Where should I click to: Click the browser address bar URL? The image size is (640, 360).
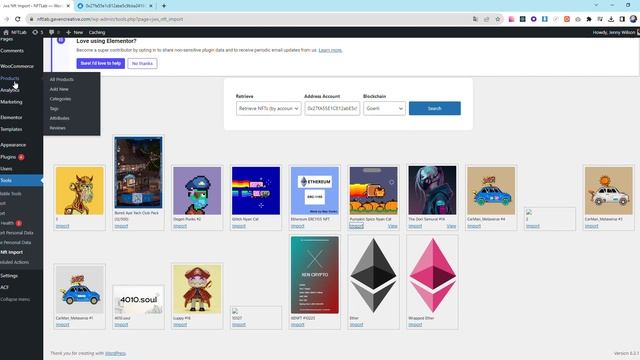[110, 19]
